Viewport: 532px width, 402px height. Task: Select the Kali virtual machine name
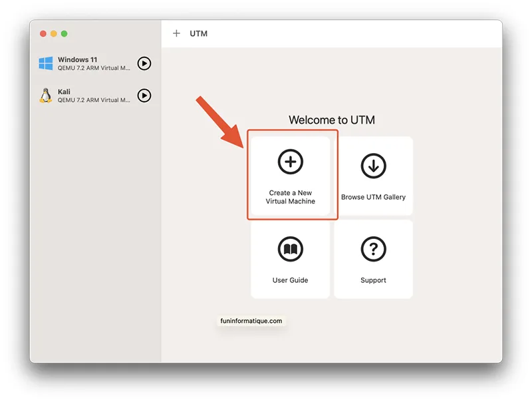coord(64,92)
